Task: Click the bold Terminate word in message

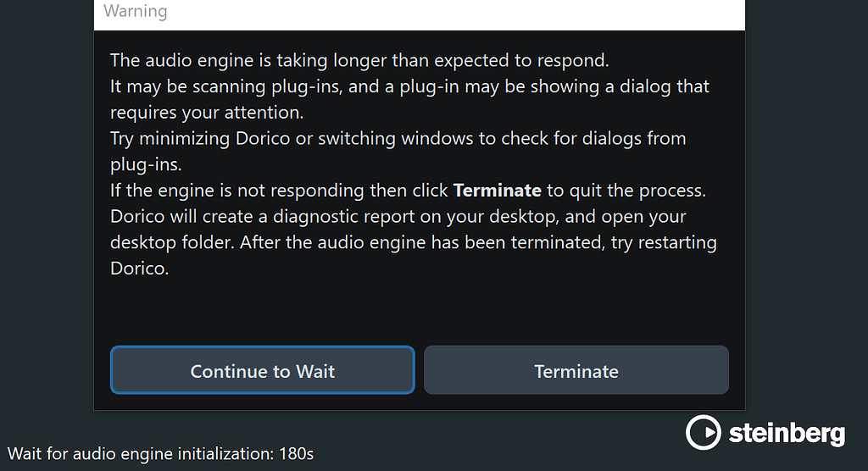Action: pyautogui.click(x=497, y=190)
